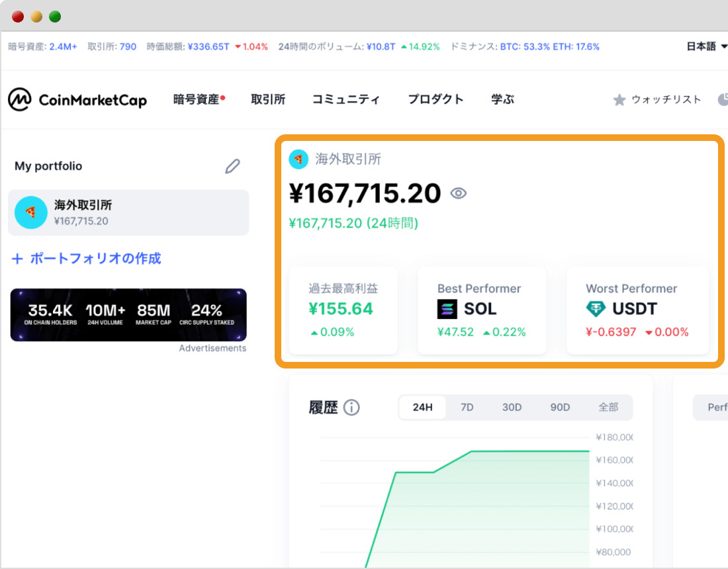This screenshot has height=569, width=728.
Task: Open the 学ぶ menu
Action: click(x=502, y=99)
